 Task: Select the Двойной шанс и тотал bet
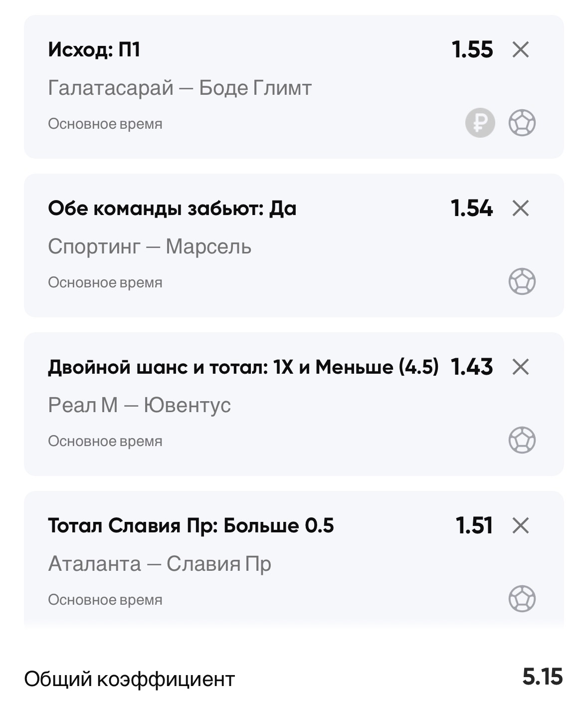click(x=243, y=367)
